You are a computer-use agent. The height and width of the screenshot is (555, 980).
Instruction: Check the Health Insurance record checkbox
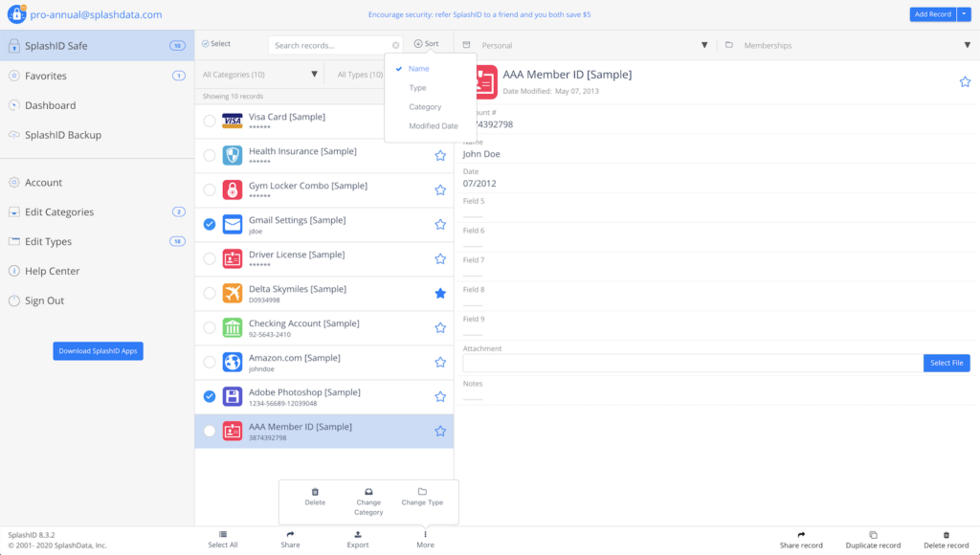[210, 155]
